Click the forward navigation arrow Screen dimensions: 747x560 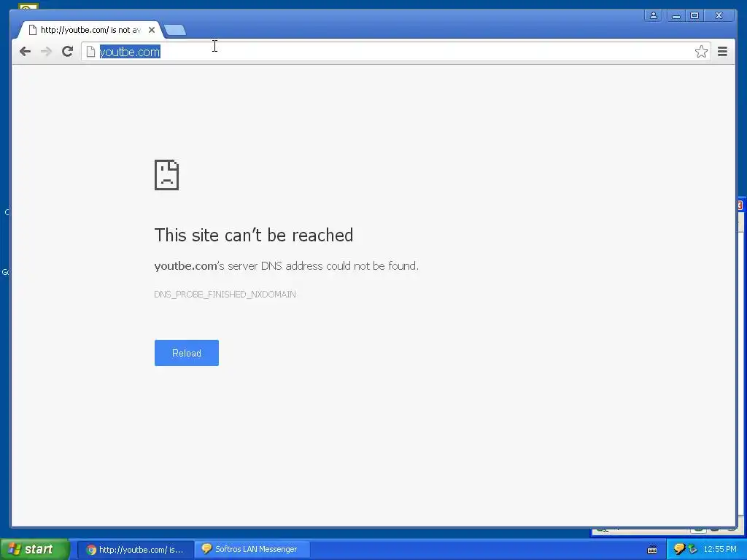click(46, 52)
